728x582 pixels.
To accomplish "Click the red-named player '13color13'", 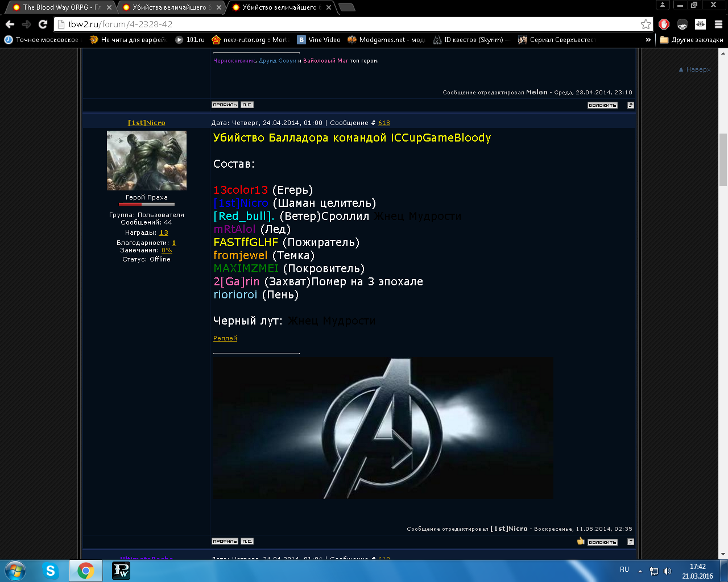I will [241, 190].
